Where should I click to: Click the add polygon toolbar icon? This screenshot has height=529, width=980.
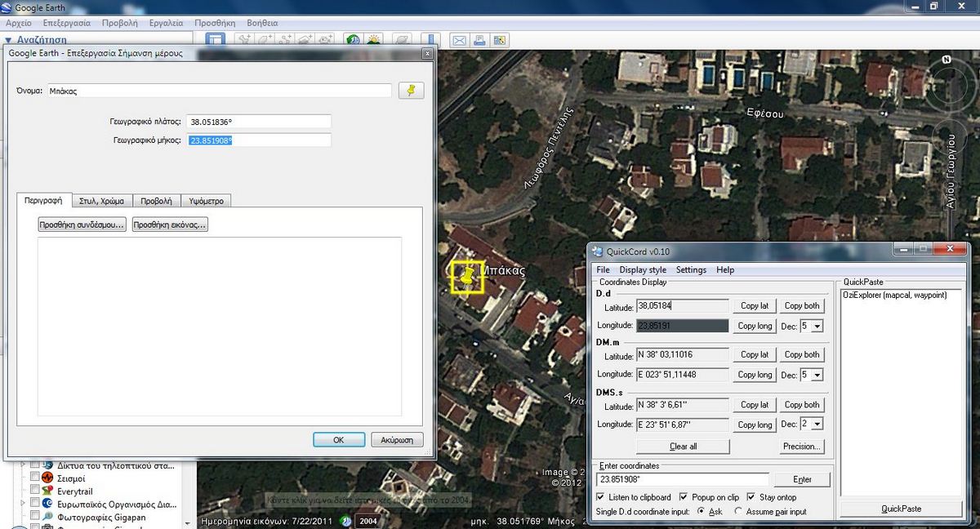(x=265, y=39)
